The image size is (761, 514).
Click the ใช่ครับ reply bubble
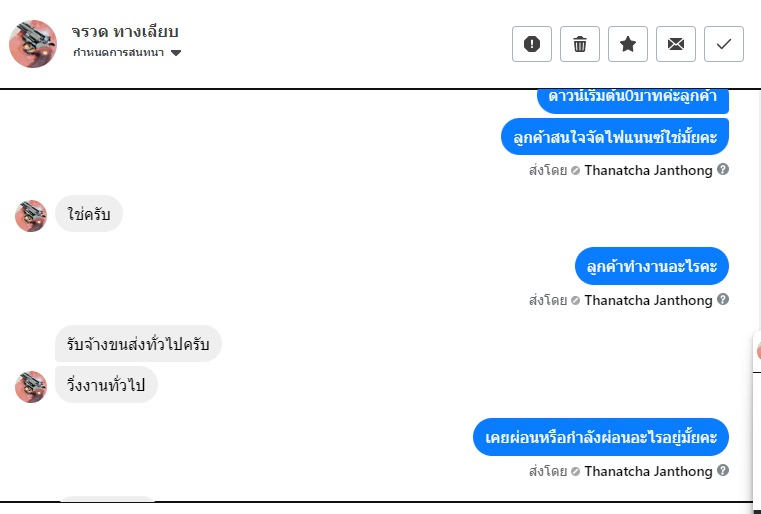[89, 215]
